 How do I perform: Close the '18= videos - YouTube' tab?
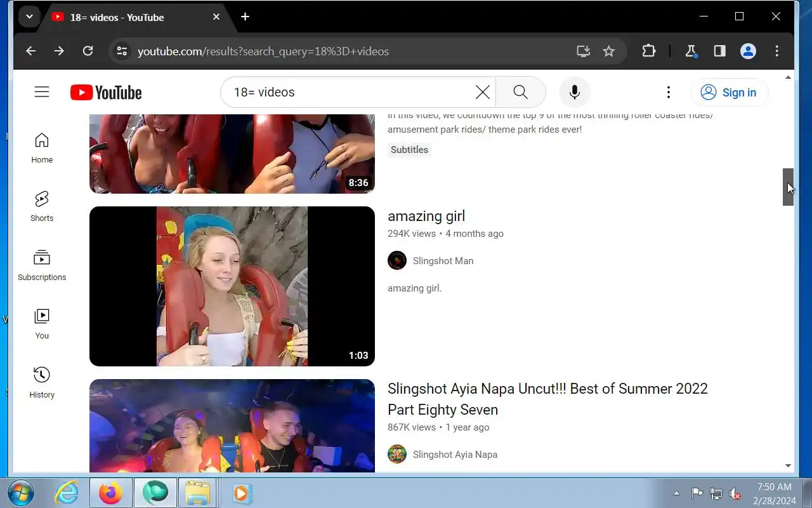[216, 17]
